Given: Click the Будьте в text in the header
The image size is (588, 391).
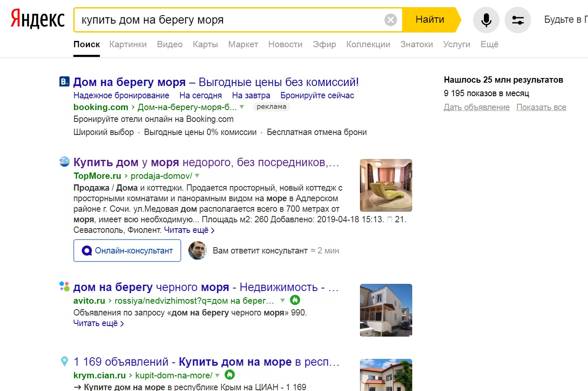Looking at the screenshot, I should pyautogui.click(x=566, y=19).
